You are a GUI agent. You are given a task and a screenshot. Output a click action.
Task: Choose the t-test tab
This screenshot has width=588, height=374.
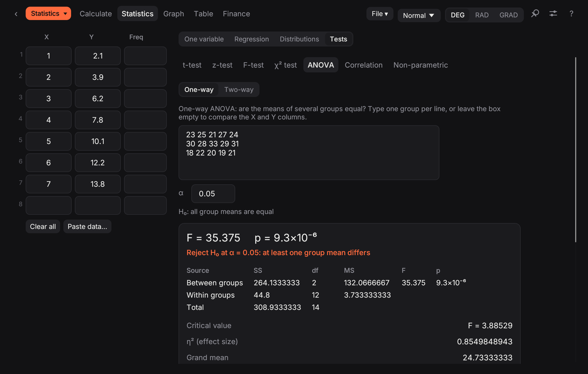click(x=192, y=65)
